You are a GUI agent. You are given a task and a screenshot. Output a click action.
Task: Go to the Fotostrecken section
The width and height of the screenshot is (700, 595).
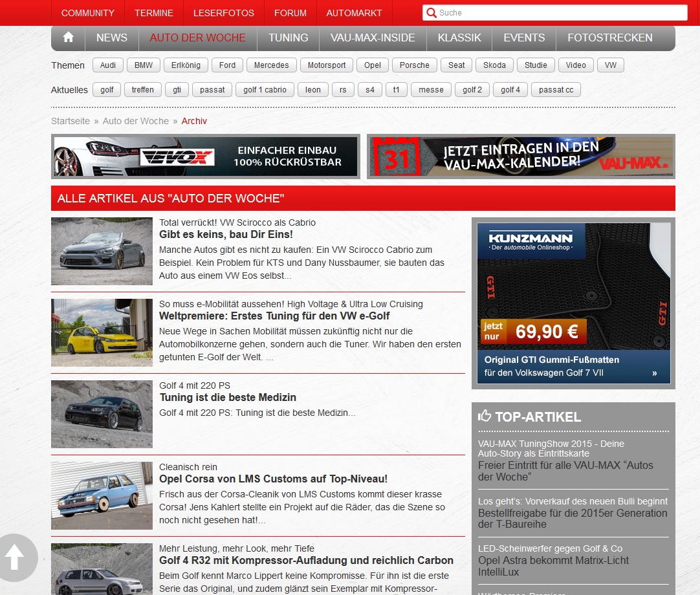[609, 38]
